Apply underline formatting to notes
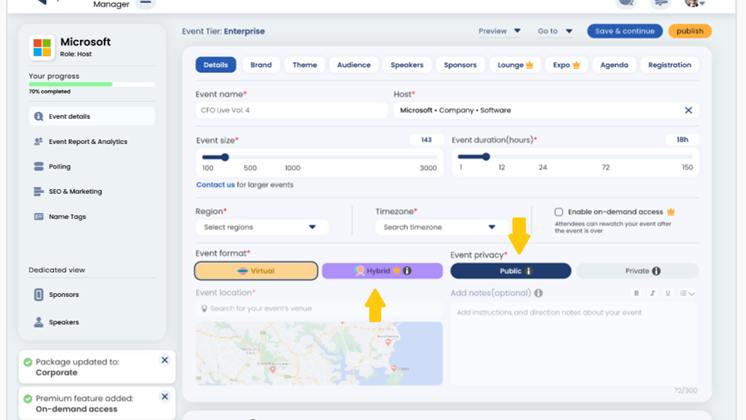Screen dimensions: 746x420 668,293
